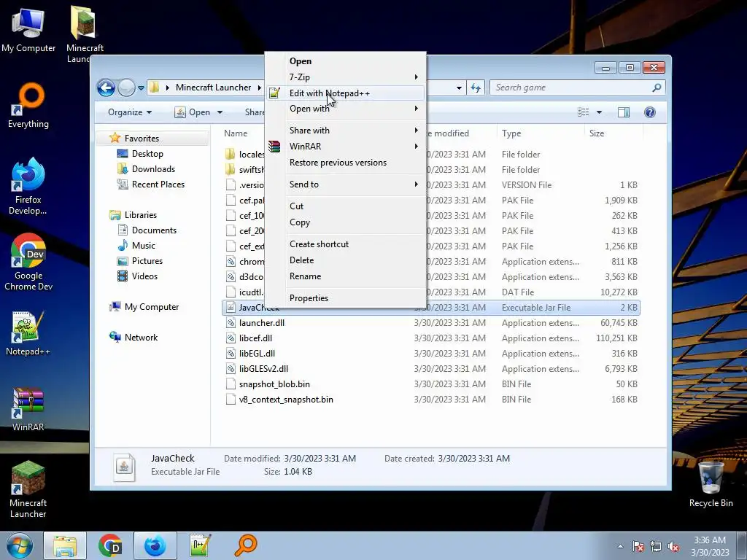Launch Google Chrome Dev desktop shortcut
This screenshot has width=747, height=560.
point(28,262)
